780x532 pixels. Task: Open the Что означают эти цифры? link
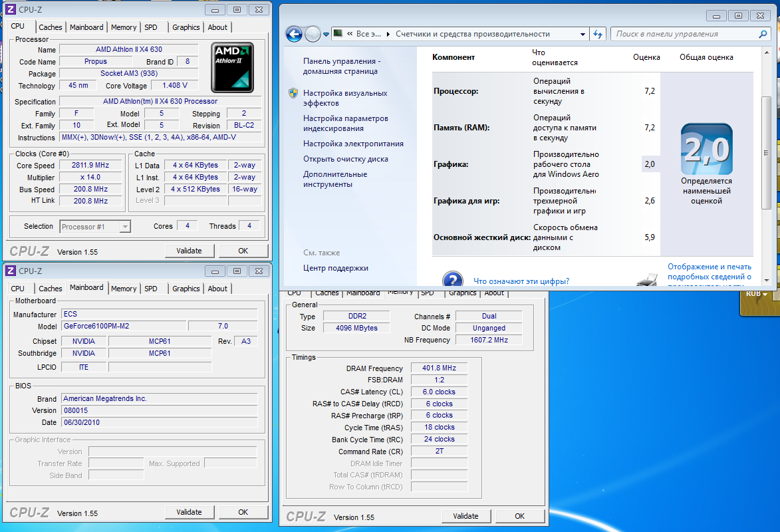coord(521,281)
